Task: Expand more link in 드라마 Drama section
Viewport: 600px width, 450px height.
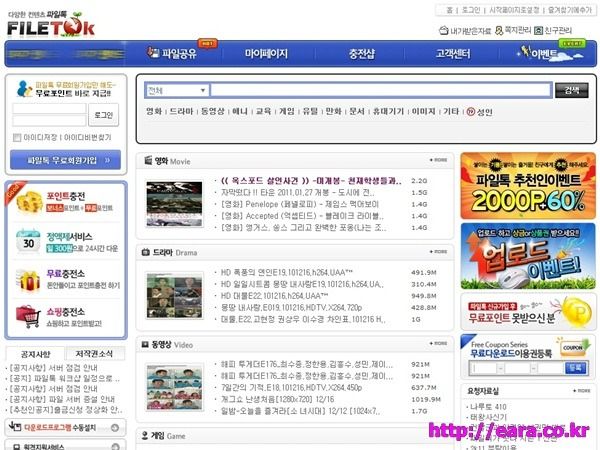Action: (438, 252)
